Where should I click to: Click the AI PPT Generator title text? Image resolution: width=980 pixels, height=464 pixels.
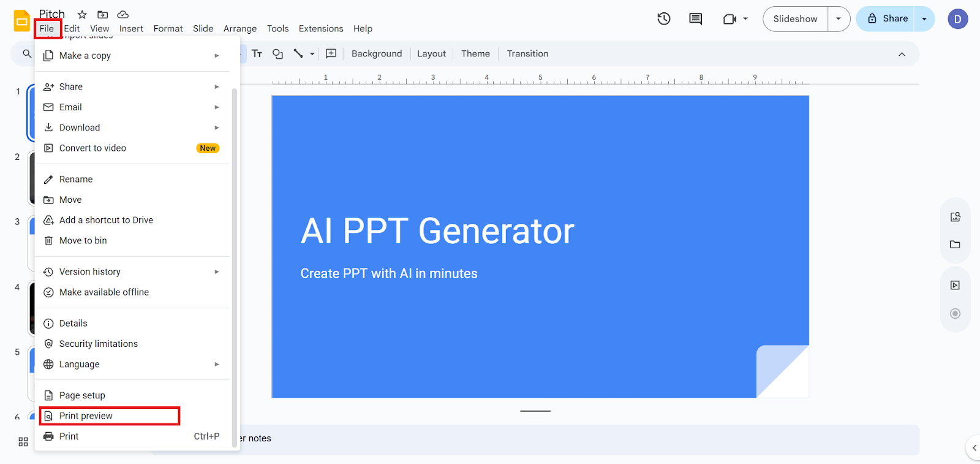(x=437, y=231)
